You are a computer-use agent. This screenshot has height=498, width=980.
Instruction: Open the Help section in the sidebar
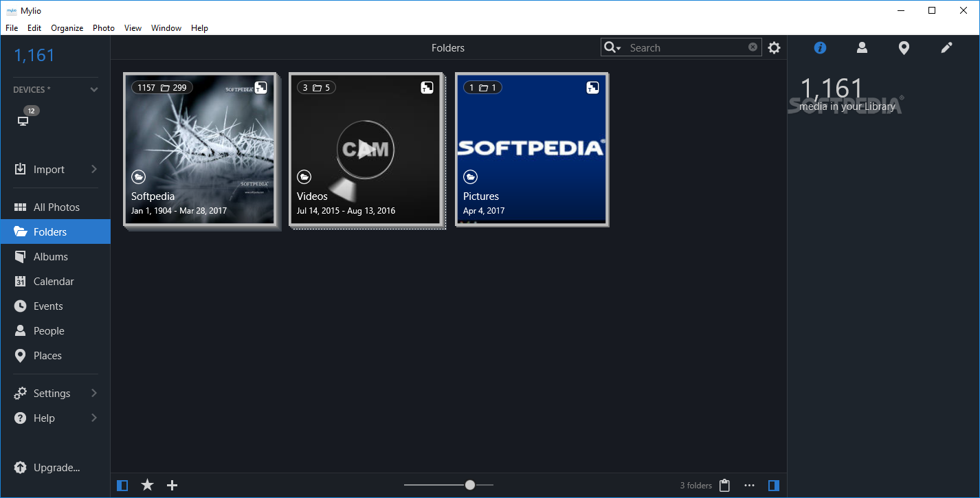(44, 418)
